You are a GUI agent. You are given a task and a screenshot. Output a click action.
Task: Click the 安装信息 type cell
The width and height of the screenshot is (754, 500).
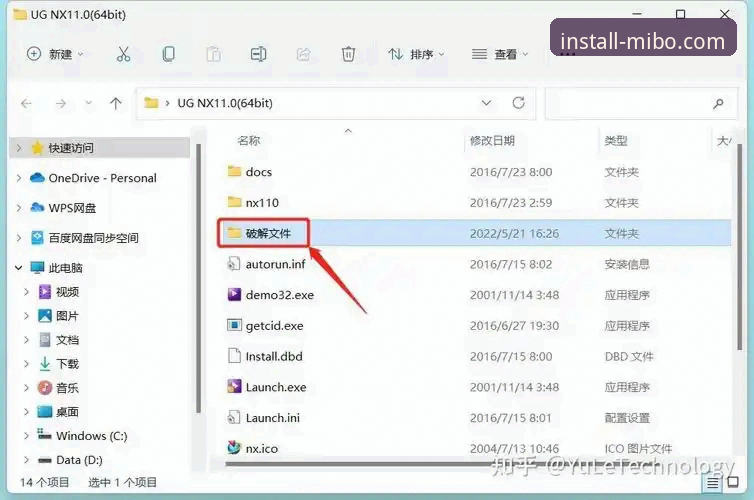point(627,264)
